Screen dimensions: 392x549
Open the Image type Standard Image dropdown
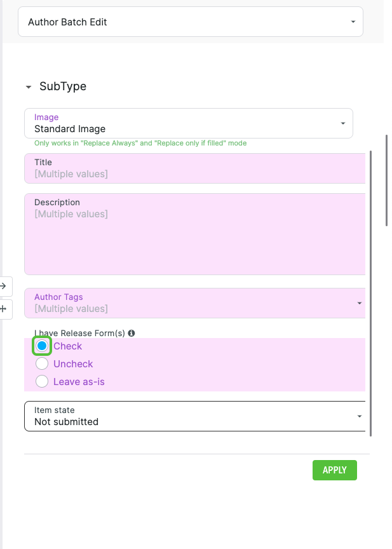(x=188, y=123)
